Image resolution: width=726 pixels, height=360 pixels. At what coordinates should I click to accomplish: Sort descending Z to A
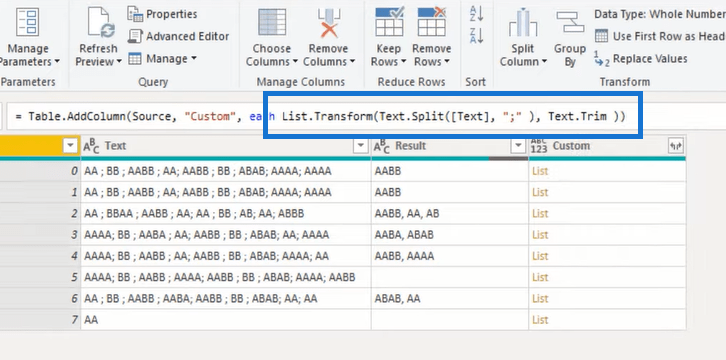(x=476, y=36)
